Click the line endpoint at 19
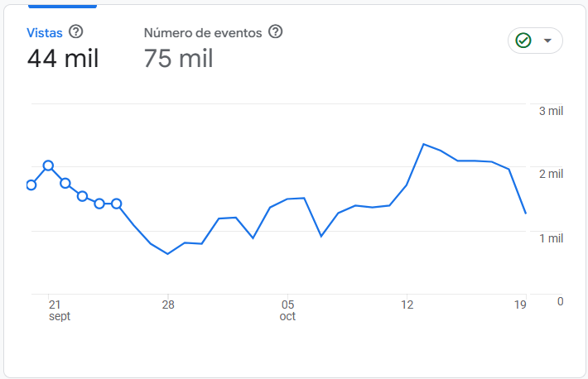This screenshot has height=379, width=588. click(526, 213)
